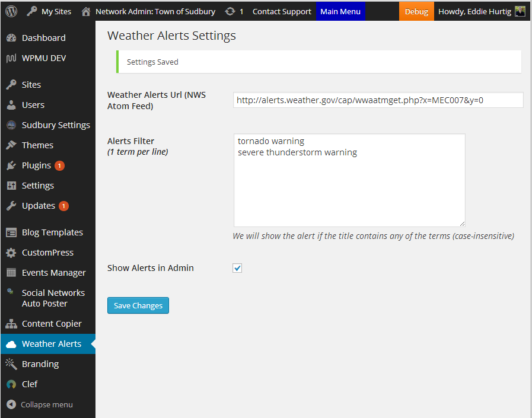The width and height of the screenshot is (532, 418).
Task: Click the Events Manager calendar icon
Action: coord(12,272)
